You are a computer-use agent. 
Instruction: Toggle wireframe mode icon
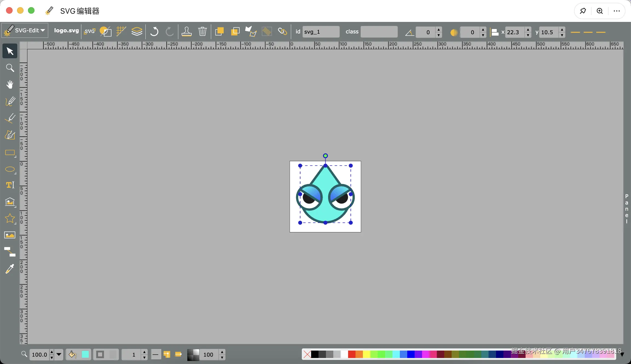(x=105, y=32)
